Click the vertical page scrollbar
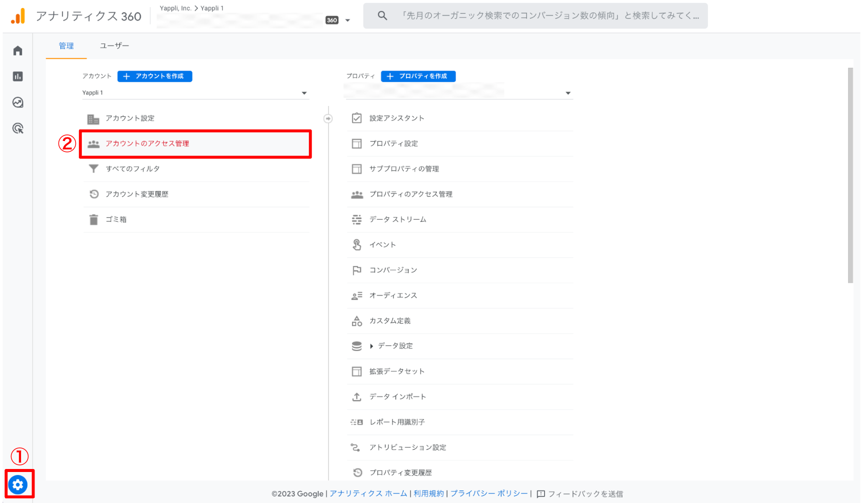This screenshot has height=503, width=868. 850,175
